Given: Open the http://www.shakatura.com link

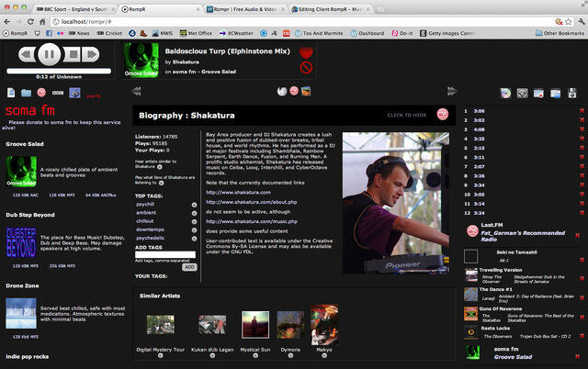Looking at the screenshot, I should pyautogui.click(x=238, y=192).
